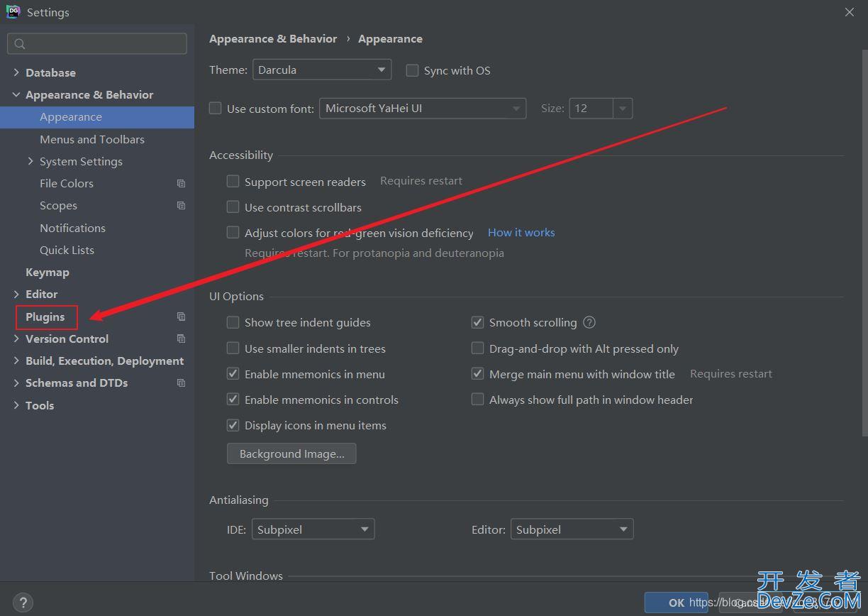Click the How it works link
This screenshot has width=868, height=616.
(x=521, y=232)
